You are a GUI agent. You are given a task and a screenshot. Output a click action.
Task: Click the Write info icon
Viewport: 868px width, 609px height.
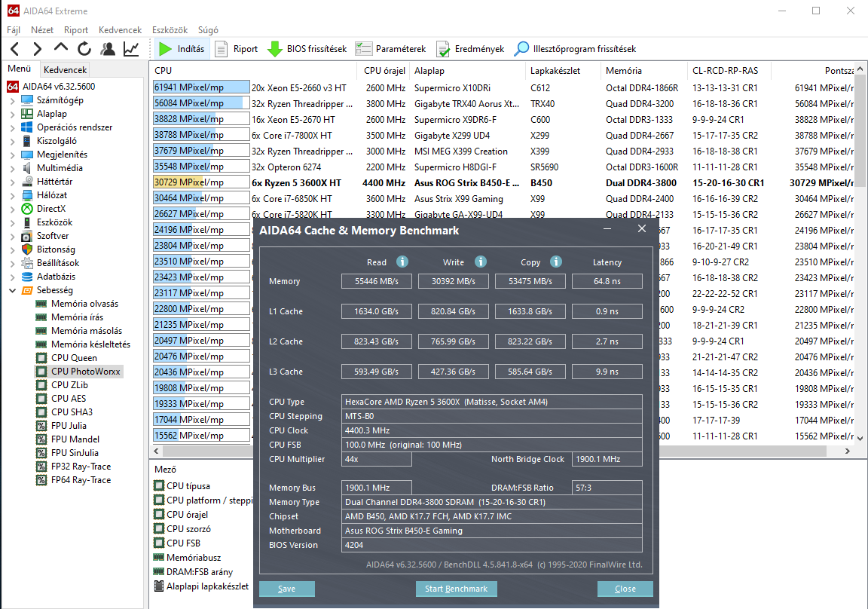pos(481,262)
